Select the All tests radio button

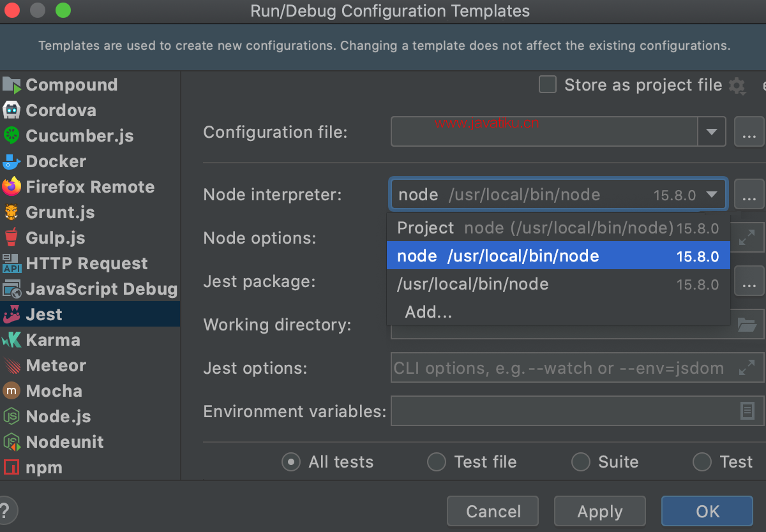click(291, 462)
